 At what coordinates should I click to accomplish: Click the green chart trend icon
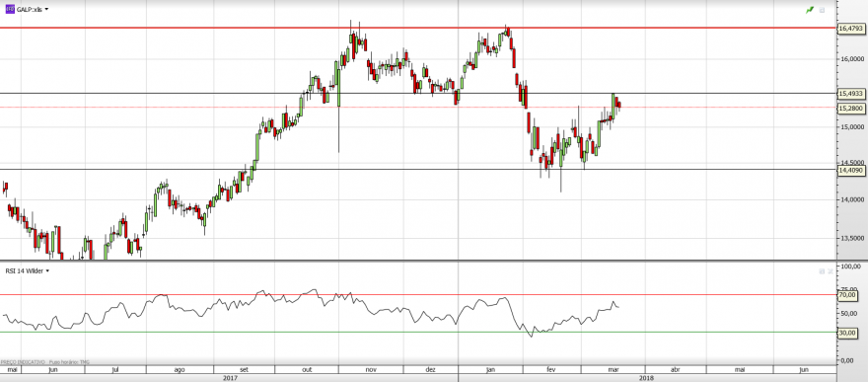(810, 10)
